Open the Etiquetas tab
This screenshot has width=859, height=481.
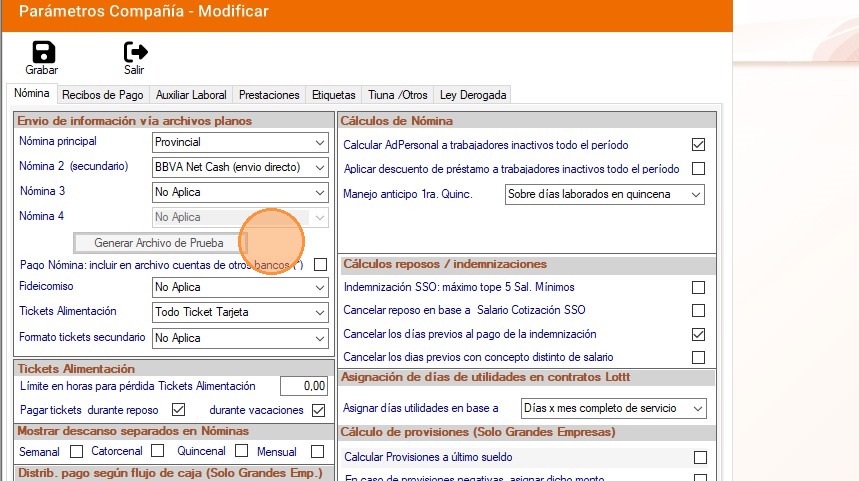click(x=334, y=95)
